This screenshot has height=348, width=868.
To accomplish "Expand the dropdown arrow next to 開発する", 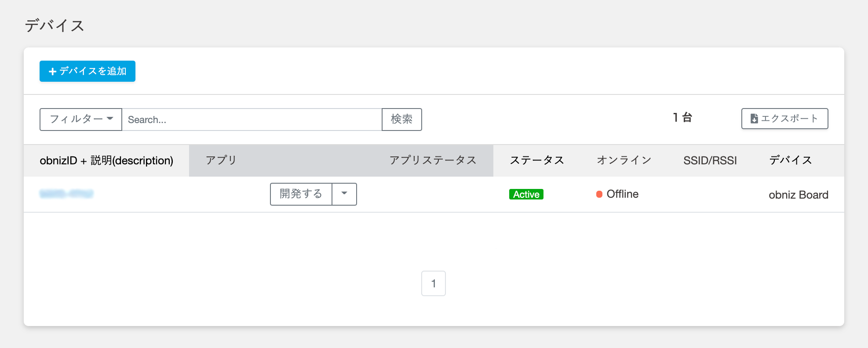I will [x=345, y=194].
